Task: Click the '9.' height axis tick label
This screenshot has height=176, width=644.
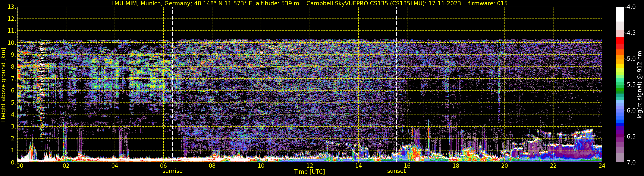Action: tap(13, 55)
